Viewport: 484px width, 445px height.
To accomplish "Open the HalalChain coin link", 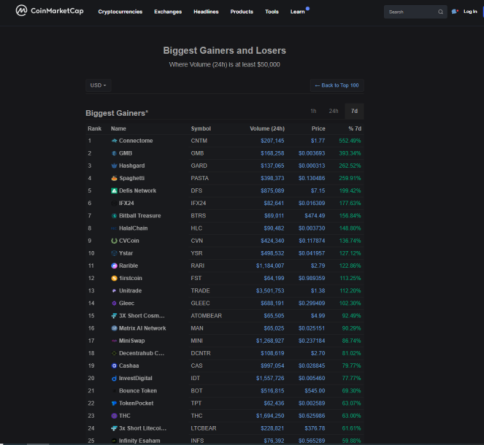I will pos(133,228).
